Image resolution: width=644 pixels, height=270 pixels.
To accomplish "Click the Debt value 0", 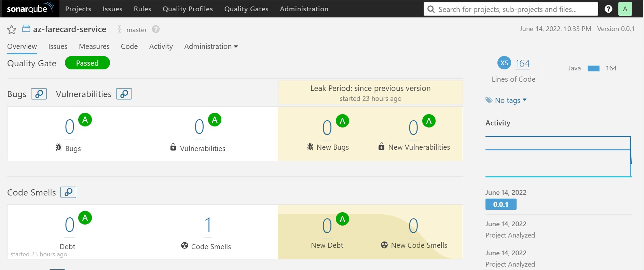I will (70, 225).
